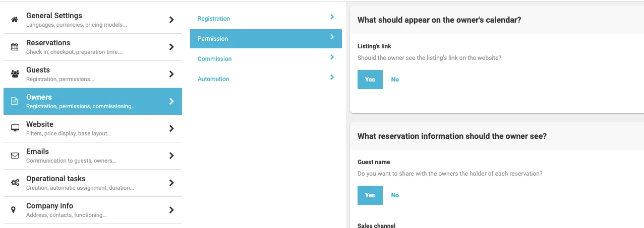Click the calendar icon beside Reservations
The width and height of the screenshot is (644, 228).
pos(15,47)
